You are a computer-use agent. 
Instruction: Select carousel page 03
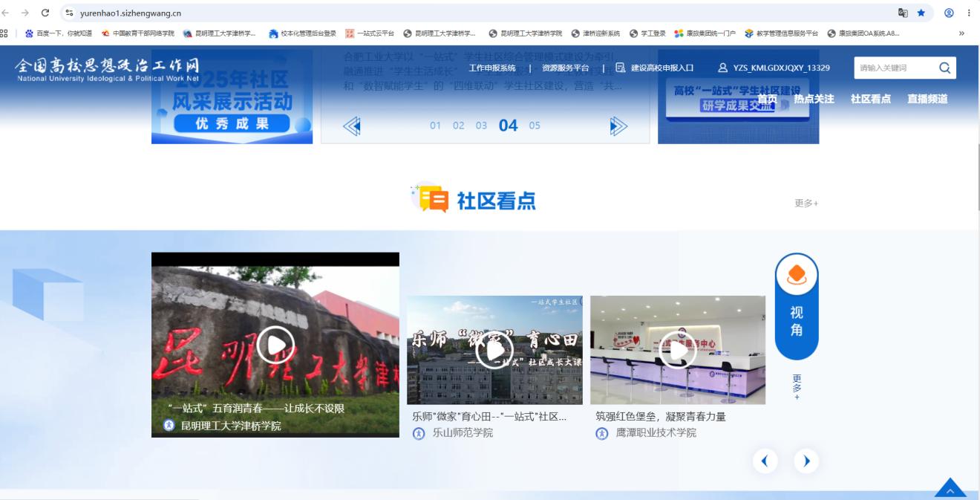(x=482, y=126)
